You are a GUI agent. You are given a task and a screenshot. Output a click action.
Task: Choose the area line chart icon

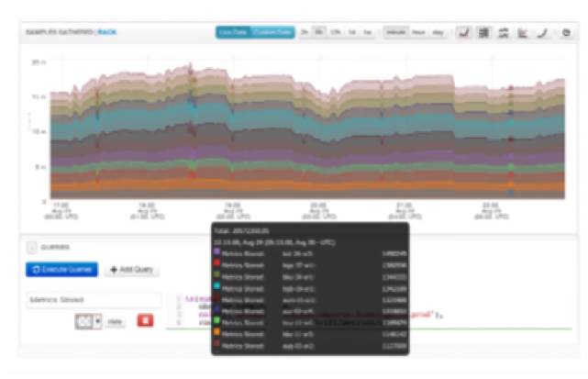coord(464,33)
